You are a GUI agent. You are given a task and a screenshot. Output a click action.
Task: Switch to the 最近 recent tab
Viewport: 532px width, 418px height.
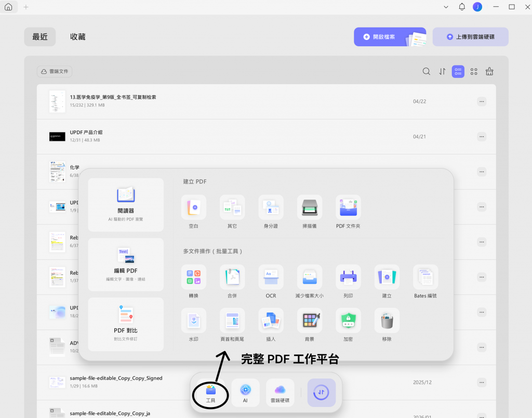click(39, 37)
